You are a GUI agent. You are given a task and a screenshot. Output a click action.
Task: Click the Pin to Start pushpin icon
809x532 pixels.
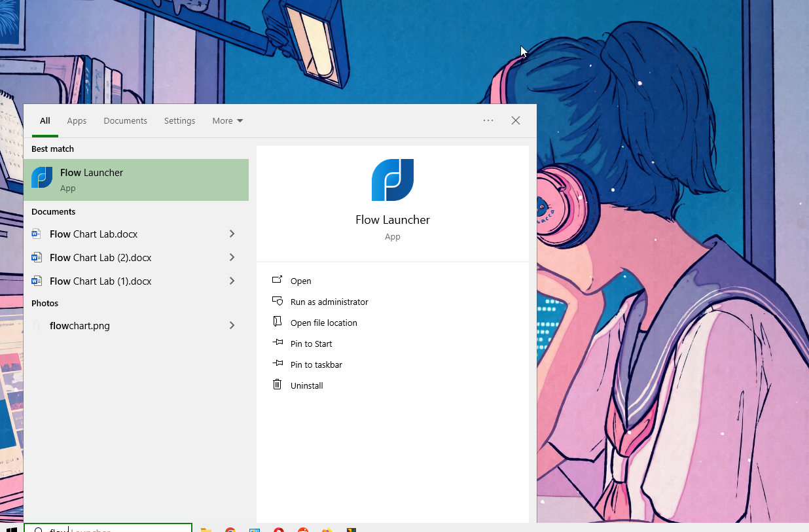pyautogui.click(x=278, y=343)
